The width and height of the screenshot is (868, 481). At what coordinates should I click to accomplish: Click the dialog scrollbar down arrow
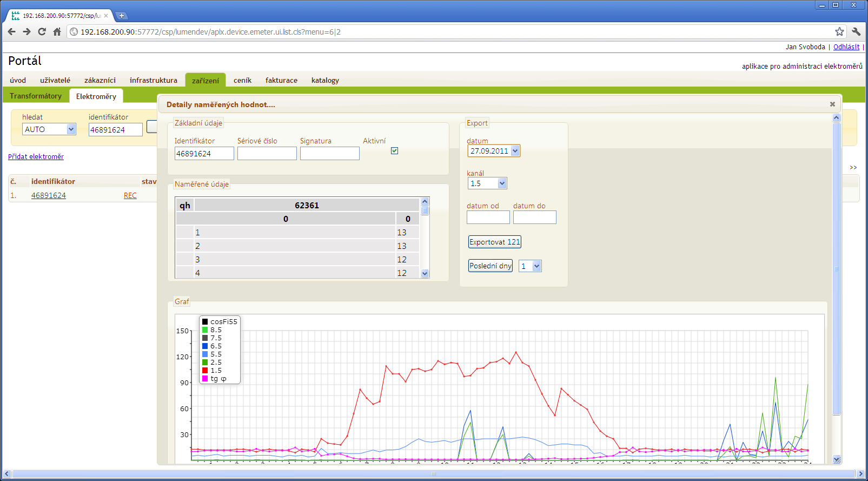[837, 460]
